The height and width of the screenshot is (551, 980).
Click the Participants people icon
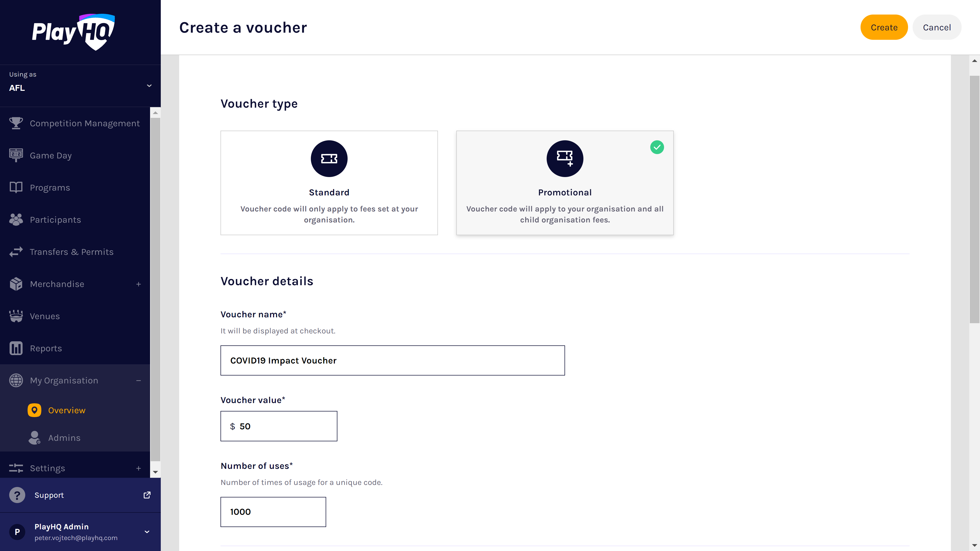16,219
